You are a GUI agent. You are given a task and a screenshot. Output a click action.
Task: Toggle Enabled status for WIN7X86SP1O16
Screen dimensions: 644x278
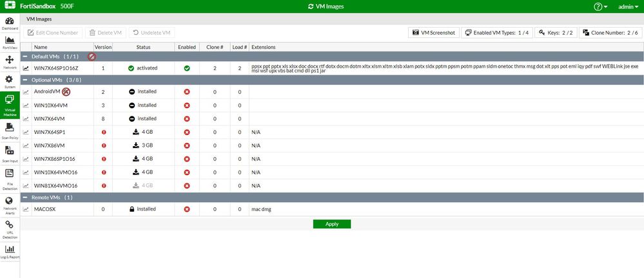tap(187, 159)
